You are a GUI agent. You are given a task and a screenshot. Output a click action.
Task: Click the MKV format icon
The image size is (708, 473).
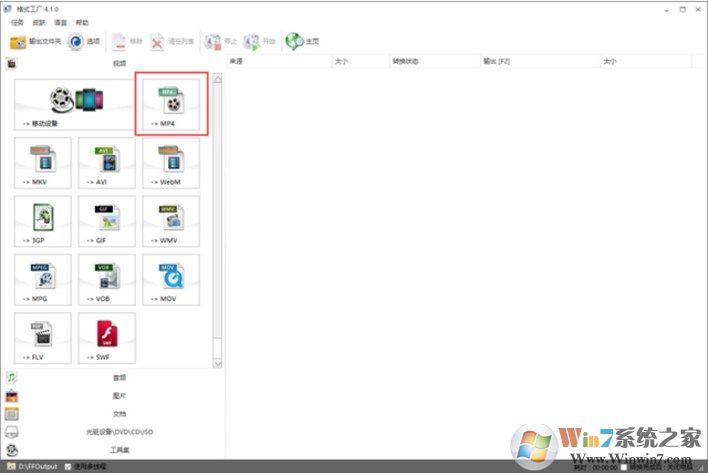[x=43, y=162]
